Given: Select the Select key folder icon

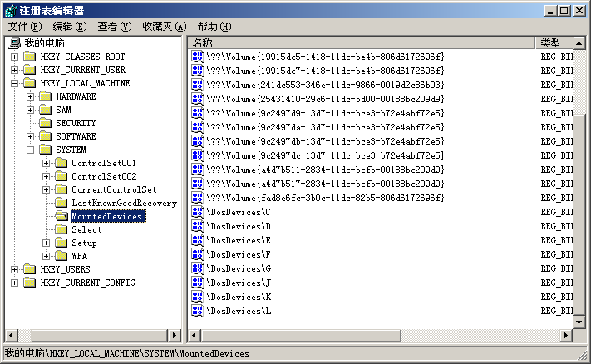Looking at the screenshot, I should click(61, 229).
